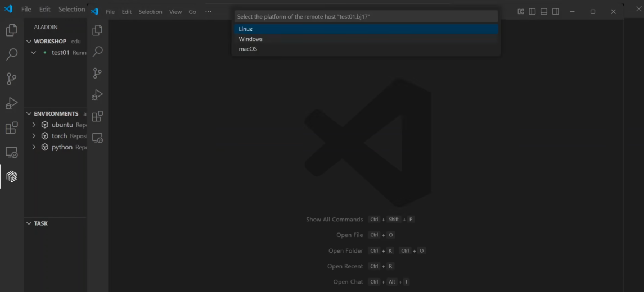Click the VS Code logo in back window
The width and height of the screenshot is (644, 292).
tap(8, 9)
